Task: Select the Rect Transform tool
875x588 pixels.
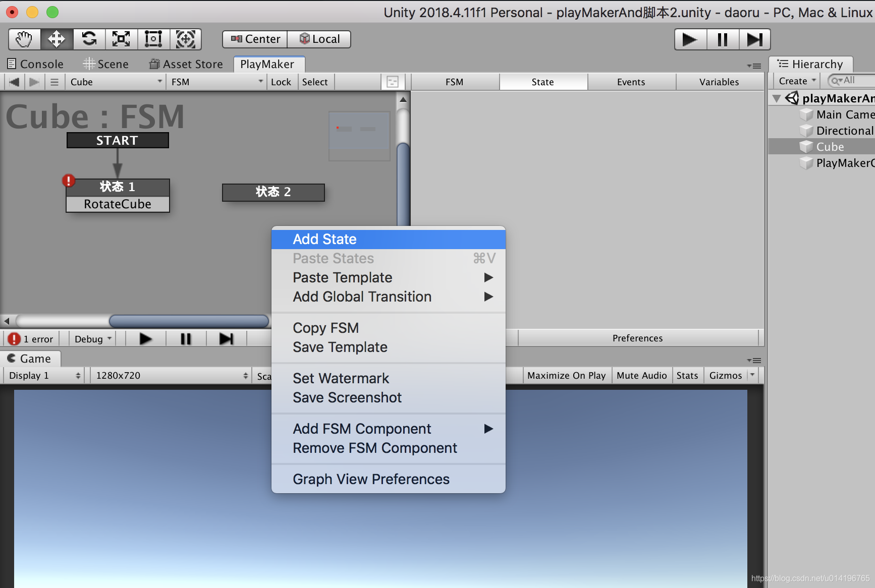Action: tap(153, 39)
